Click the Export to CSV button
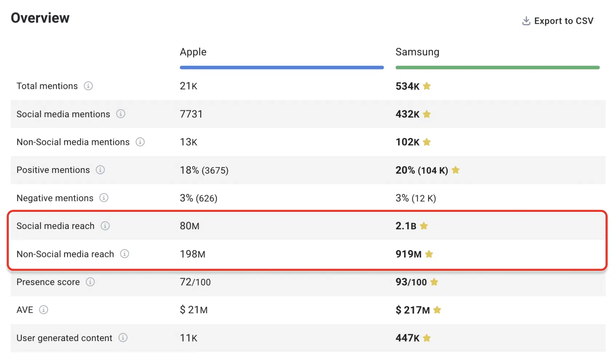The height and width of the screenshot is (364, 616). tap(558, 21)
